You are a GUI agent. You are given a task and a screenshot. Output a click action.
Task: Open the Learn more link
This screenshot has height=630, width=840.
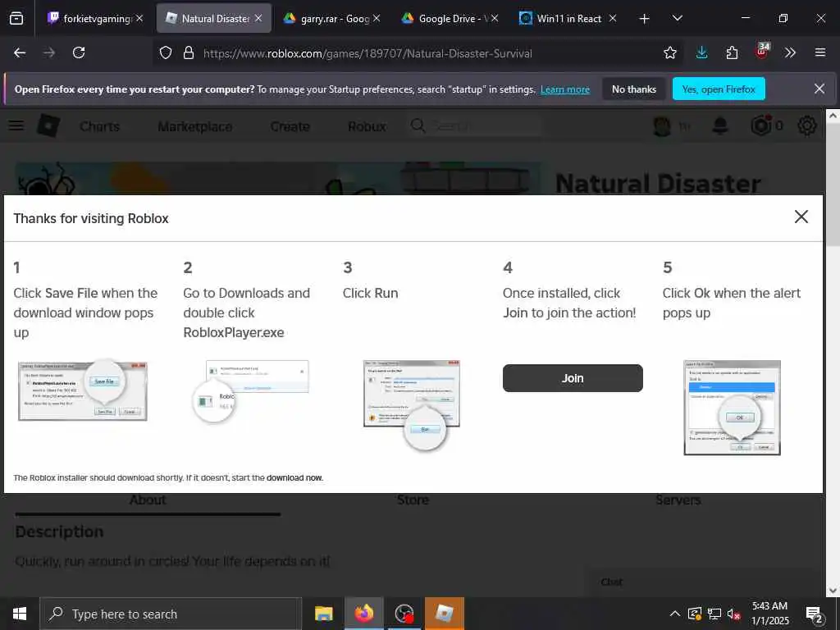point(565,89)
